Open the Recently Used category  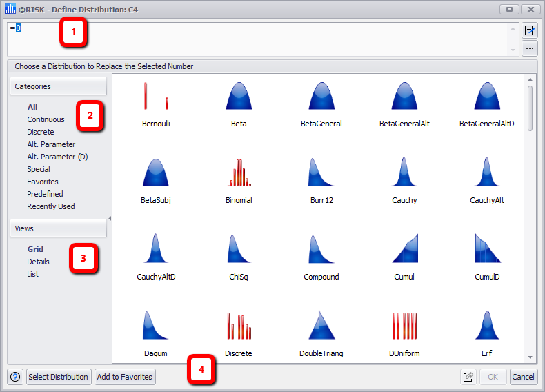51,206
